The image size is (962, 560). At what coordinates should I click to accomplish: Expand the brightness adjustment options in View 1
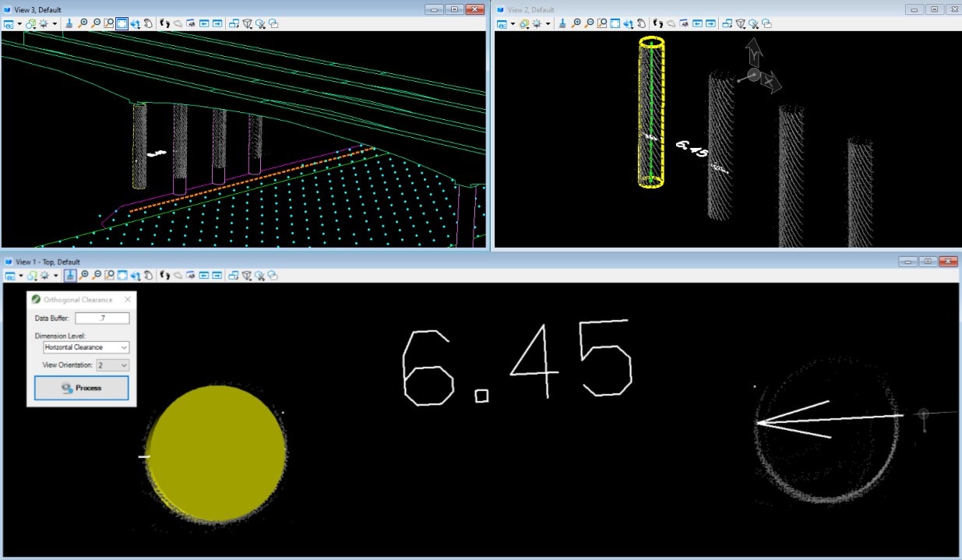[x=55, y=274]
